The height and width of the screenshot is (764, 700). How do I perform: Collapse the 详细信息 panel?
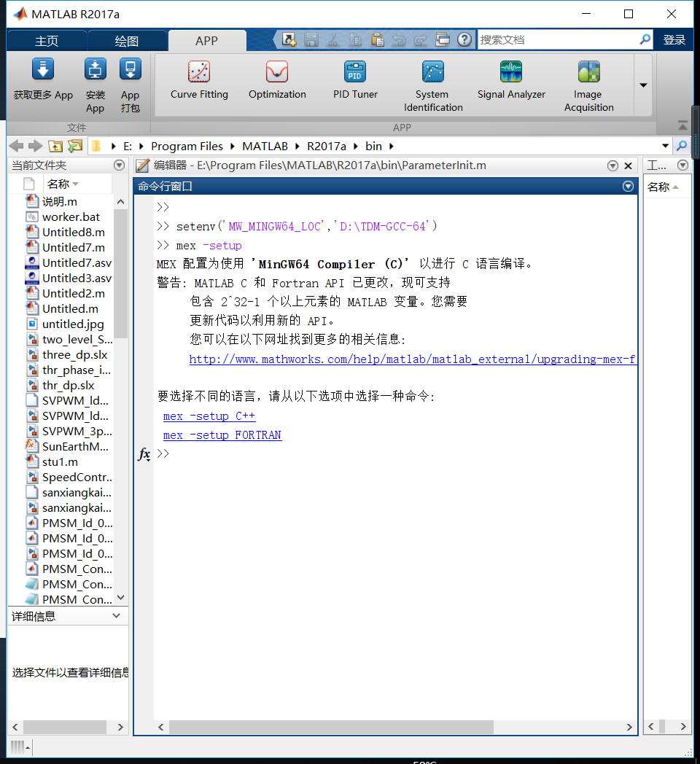(x=115, y=615)
